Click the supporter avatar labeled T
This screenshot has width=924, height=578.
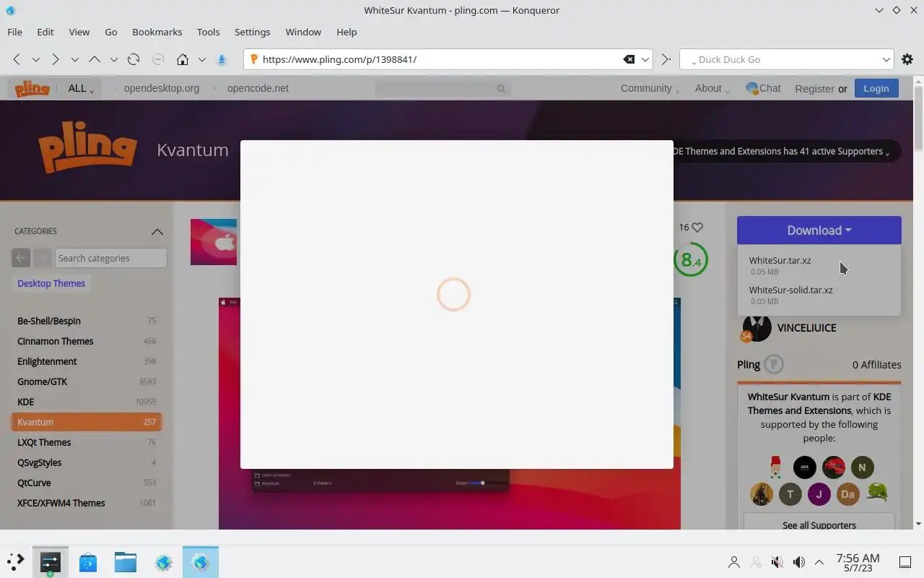point(790,494)
